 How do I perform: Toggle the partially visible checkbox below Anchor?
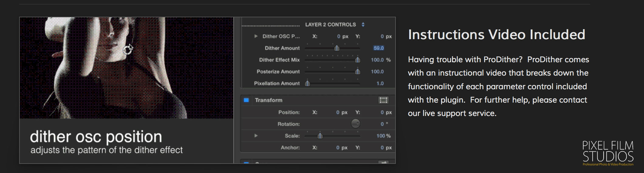tap(246, 163)
